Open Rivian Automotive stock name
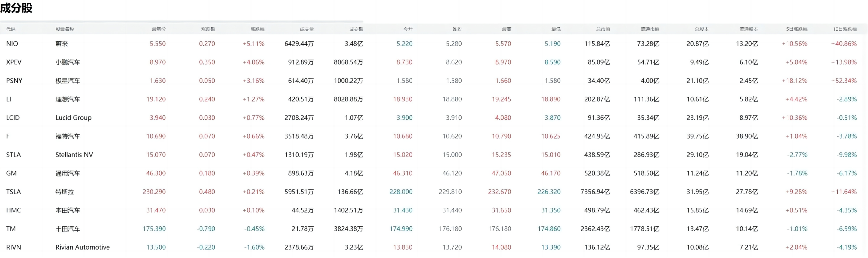This screenshot has height=258, width=868. pyautogui.click(x=82, y=247)
